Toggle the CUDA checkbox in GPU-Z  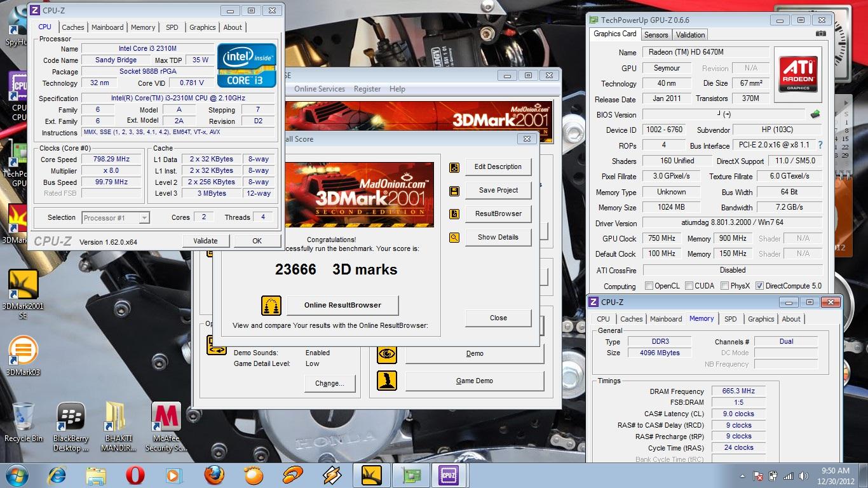[x=689, y=286]
